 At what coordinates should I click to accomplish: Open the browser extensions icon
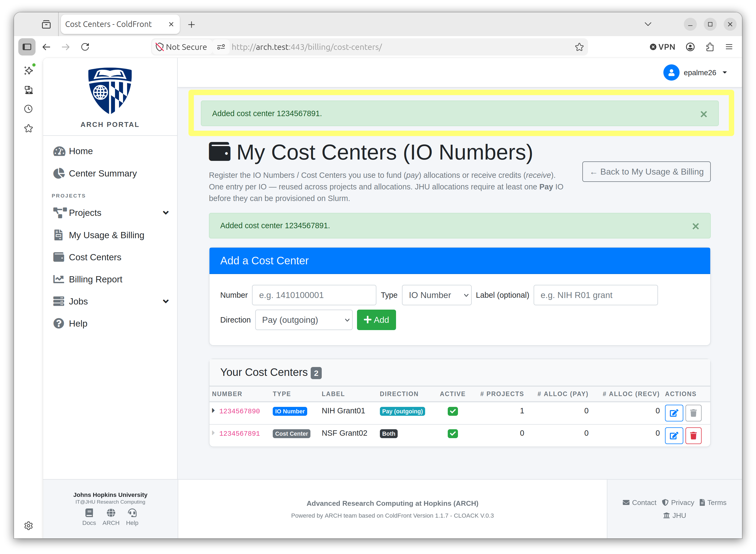709,47
